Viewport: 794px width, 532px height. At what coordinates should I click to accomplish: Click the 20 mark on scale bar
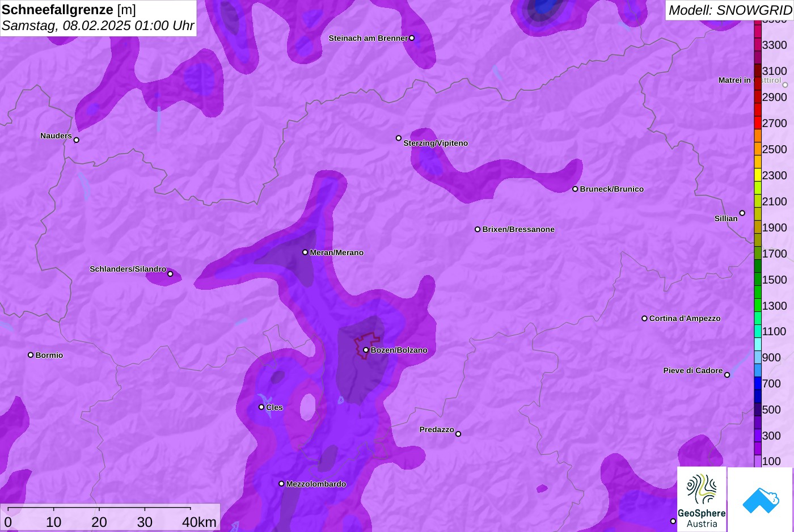[x=99, y=522]
